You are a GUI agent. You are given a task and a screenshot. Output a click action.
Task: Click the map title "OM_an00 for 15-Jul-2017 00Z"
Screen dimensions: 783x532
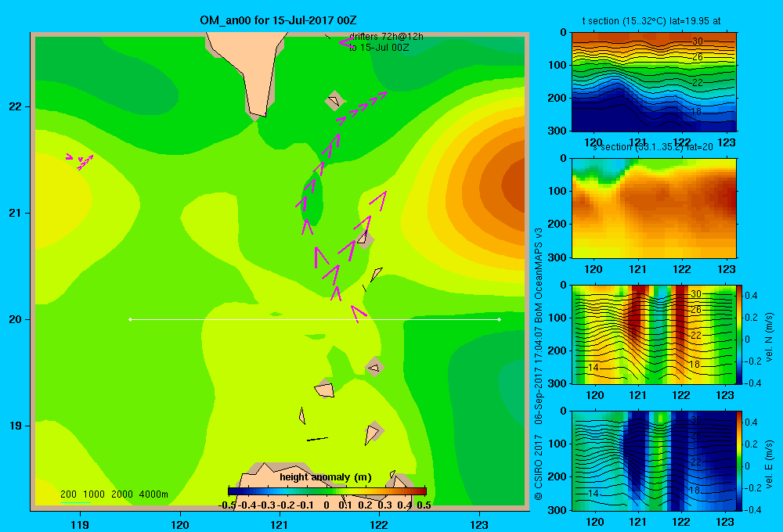click(x=278, y=20)
